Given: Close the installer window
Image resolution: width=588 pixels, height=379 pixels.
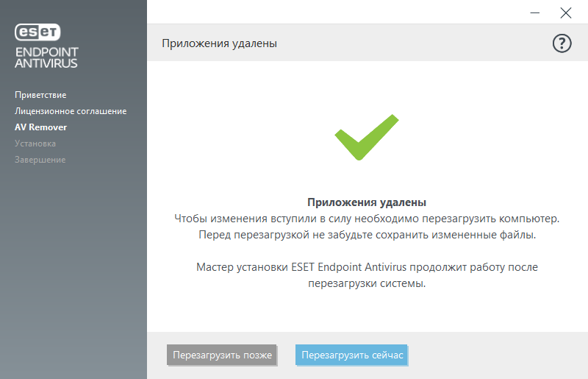Looking at the screenshot, I should [x=565, y=13].
